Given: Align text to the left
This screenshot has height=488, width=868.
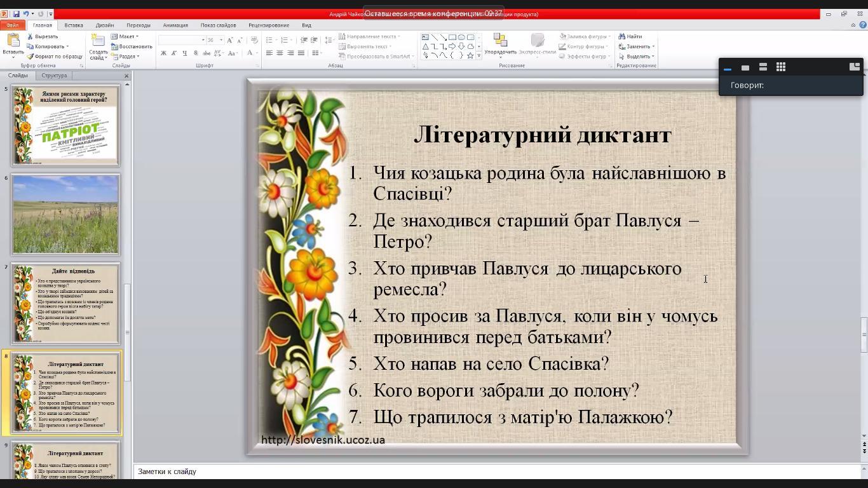Looking at the screenshot, I should coord(269,53).
